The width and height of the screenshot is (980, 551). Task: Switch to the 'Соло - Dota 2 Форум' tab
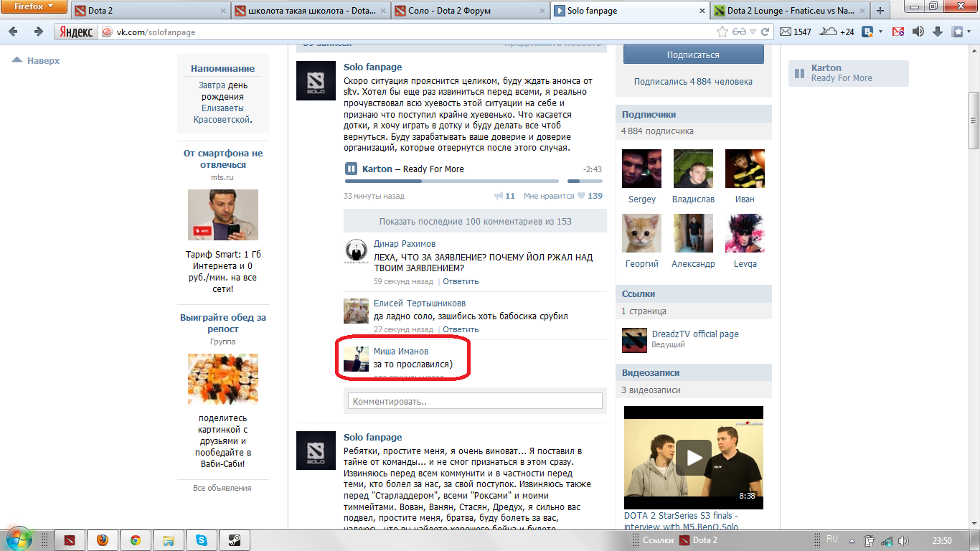click(x=471, y=11)
